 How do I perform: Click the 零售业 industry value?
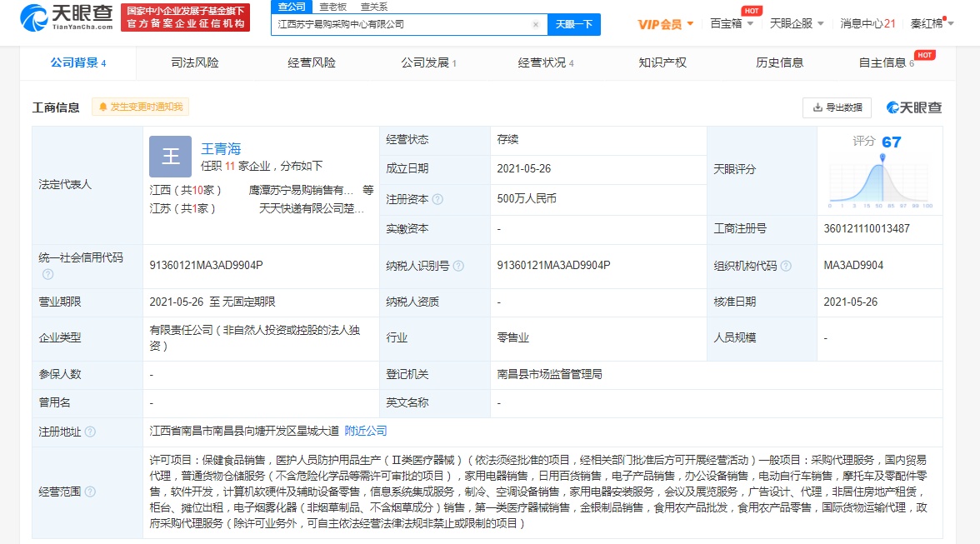(x=512, y=337)
